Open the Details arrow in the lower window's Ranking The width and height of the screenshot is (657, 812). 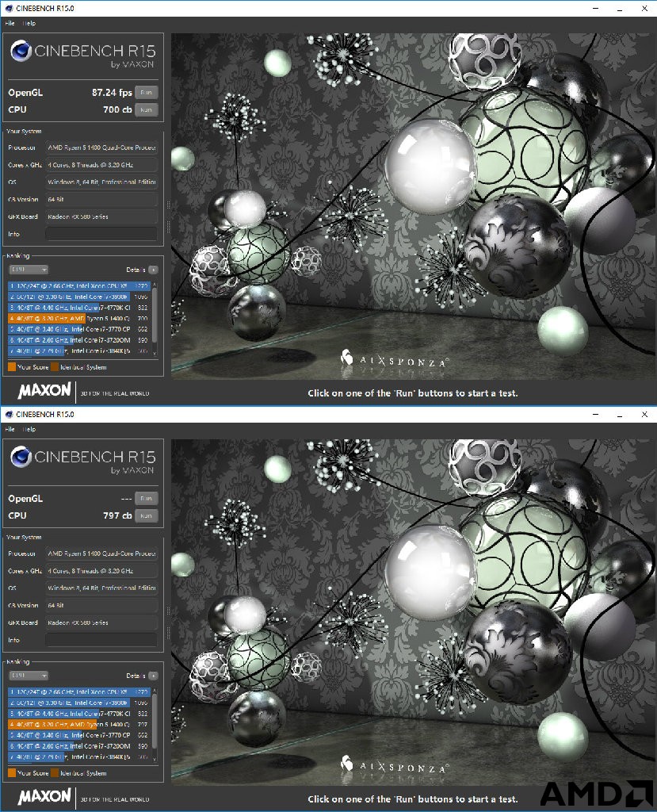[153, 676]
